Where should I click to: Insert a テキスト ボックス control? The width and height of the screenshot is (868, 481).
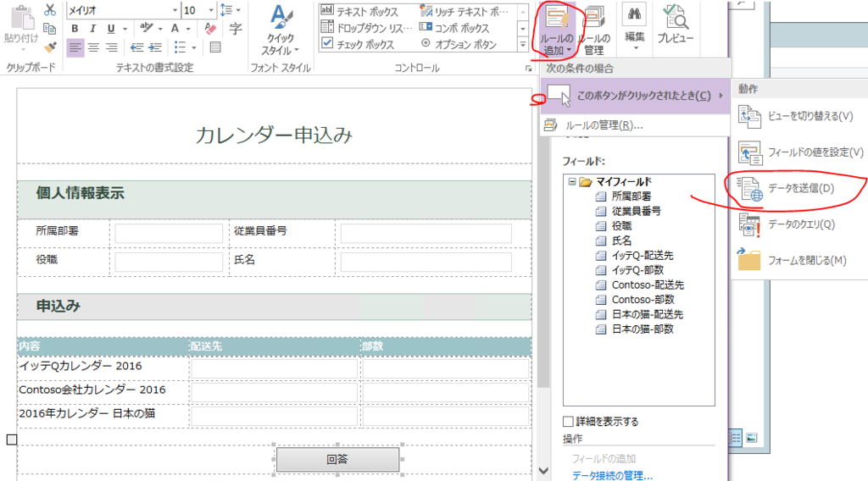359,11
